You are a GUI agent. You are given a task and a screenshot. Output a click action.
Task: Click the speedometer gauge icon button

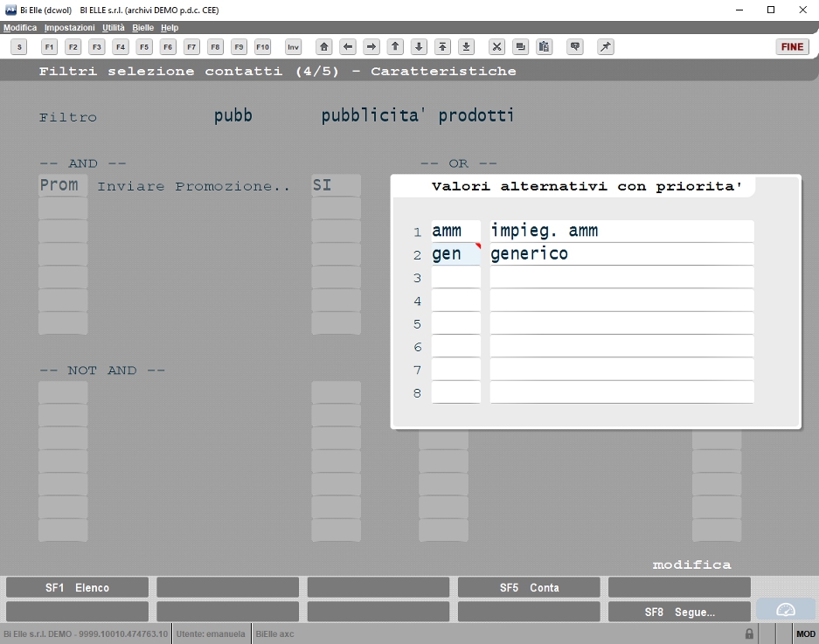pos(786,610)
